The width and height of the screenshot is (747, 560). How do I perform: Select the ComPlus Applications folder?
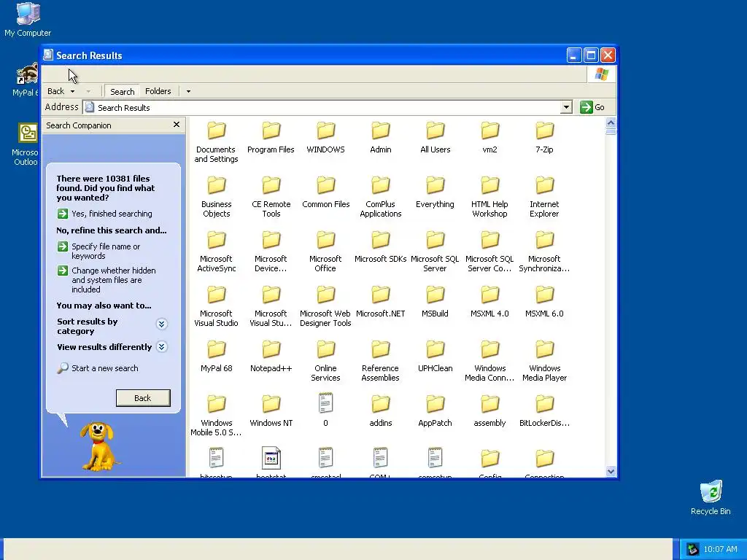point(381,197)
